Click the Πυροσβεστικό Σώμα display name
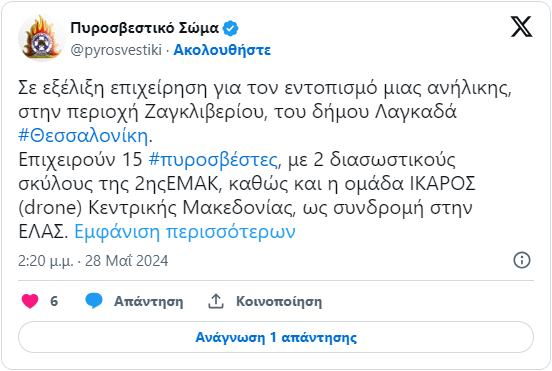552x371 pixels. point(145,28)
